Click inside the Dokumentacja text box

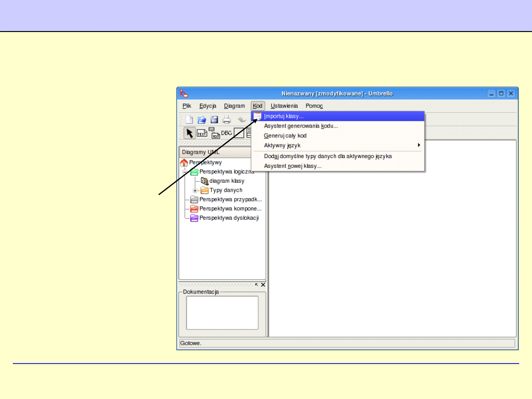coord(222,313)
